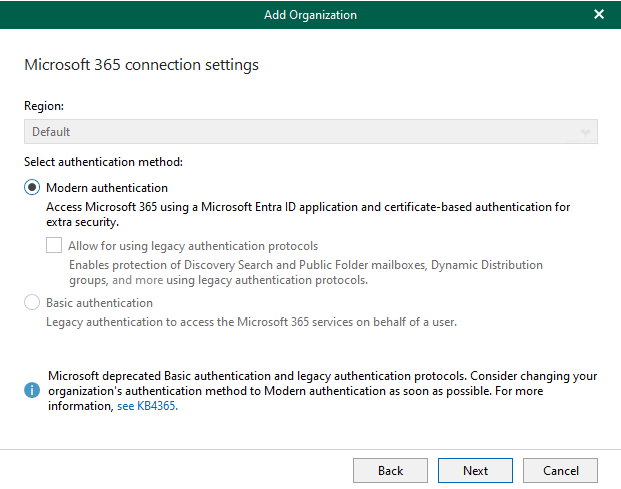Click the Modern authentication label text

(107, 188)
